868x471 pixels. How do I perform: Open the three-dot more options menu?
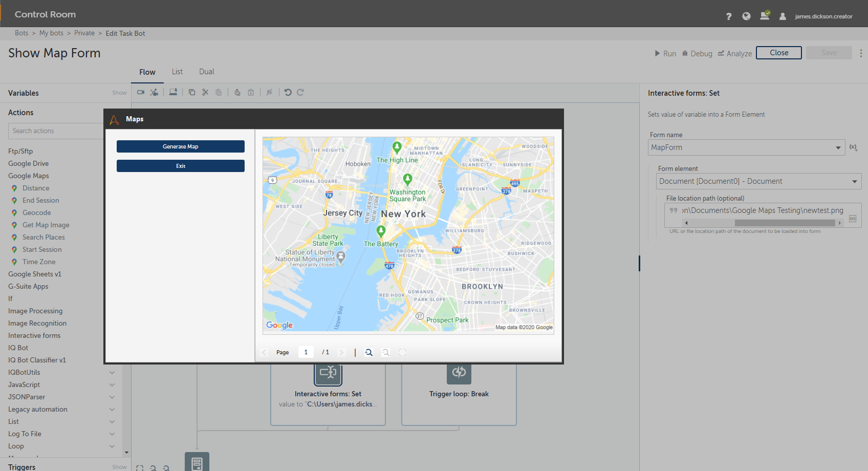click(861, 53)
